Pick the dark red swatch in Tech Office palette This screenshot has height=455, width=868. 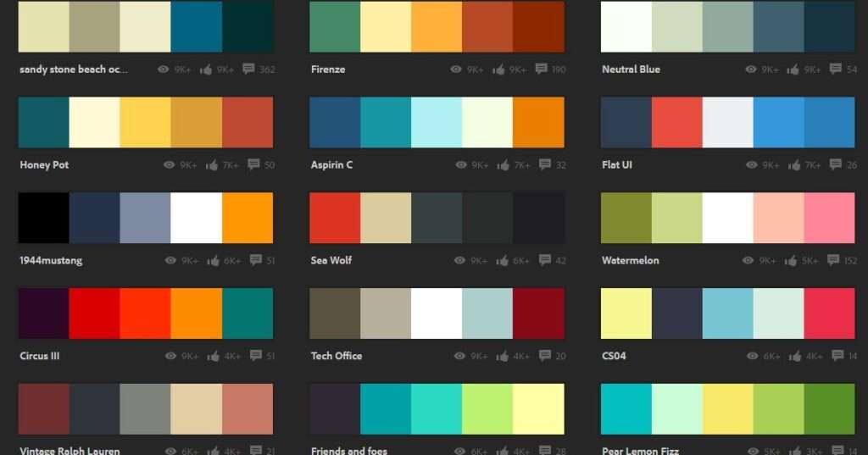click(538, 314)
